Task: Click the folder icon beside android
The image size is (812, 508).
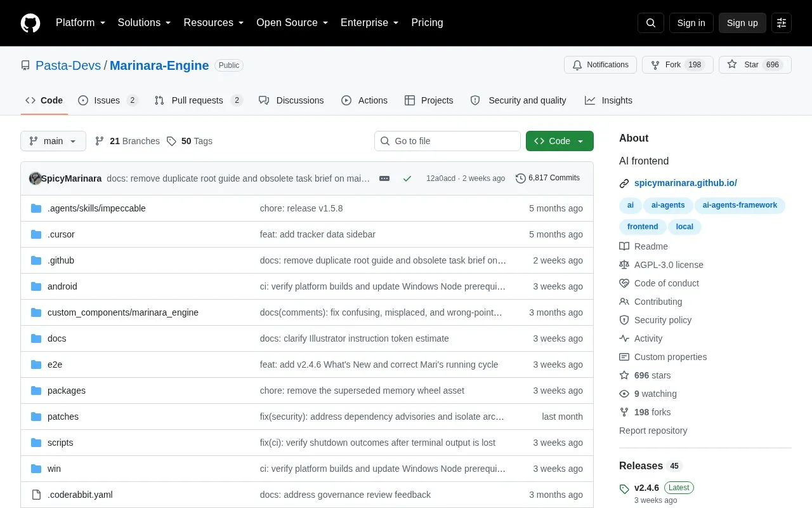Action: [36, 286]
